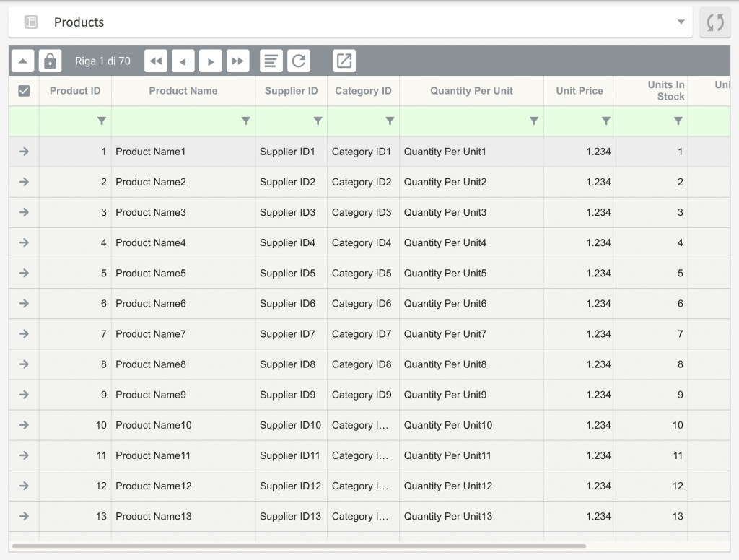Open row arrow for Product Name10
The width and height of the screenshot is (739, 560).
click(x=24, y=425)
